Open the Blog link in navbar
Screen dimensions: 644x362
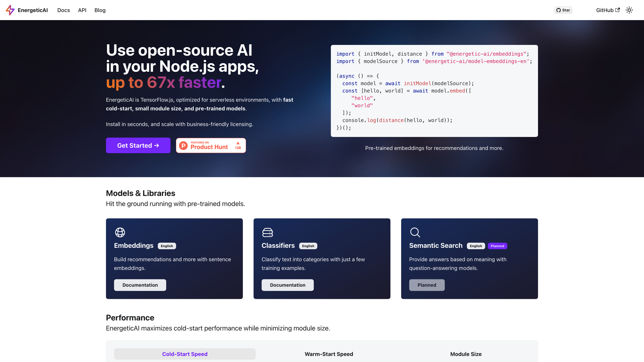[100, 10]
